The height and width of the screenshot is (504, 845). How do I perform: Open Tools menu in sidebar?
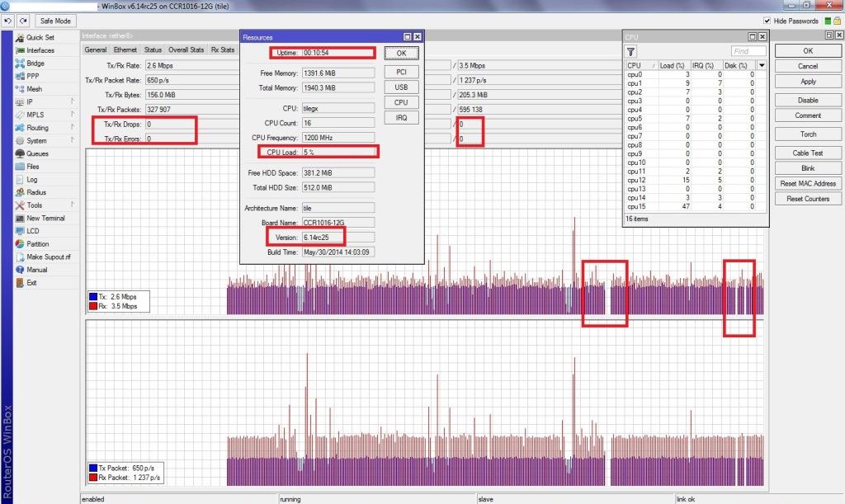pos(35,205)
